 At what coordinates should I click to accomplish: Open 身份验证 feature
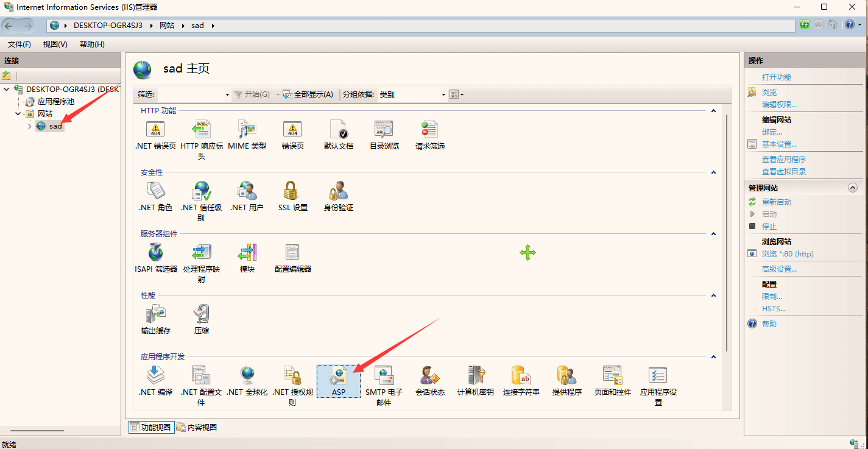click(x=339, y=197)
